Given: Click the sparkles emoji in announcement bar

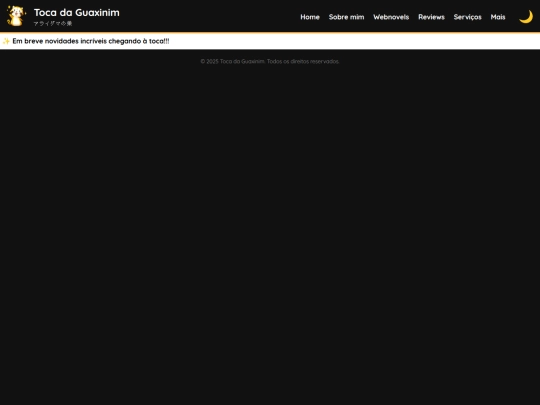Looking at the screenshot, I should (6, 41).
